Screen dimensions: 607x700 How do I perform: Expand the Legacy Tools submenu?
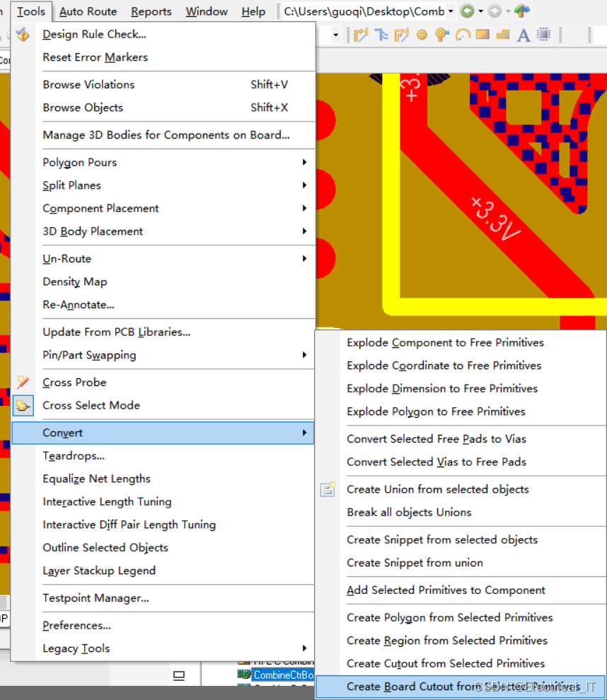(x=163, y=648)
